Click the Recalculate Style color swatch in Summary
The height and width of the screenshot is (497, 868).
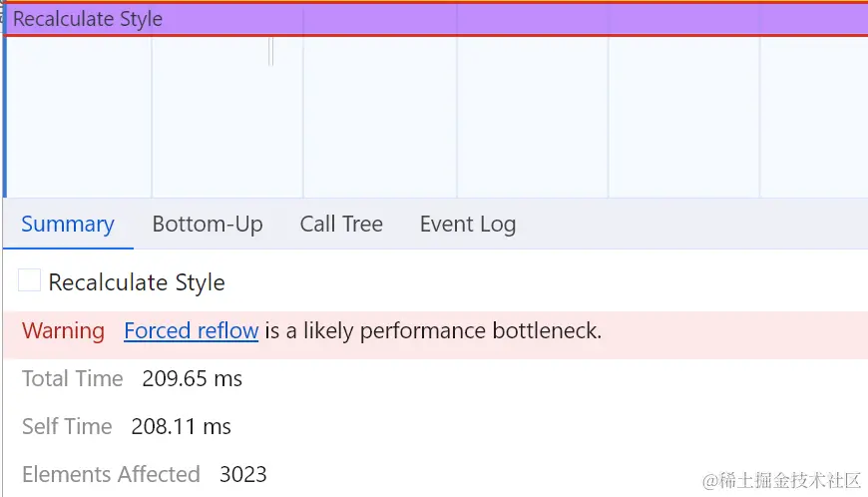[x=30, y=281]
